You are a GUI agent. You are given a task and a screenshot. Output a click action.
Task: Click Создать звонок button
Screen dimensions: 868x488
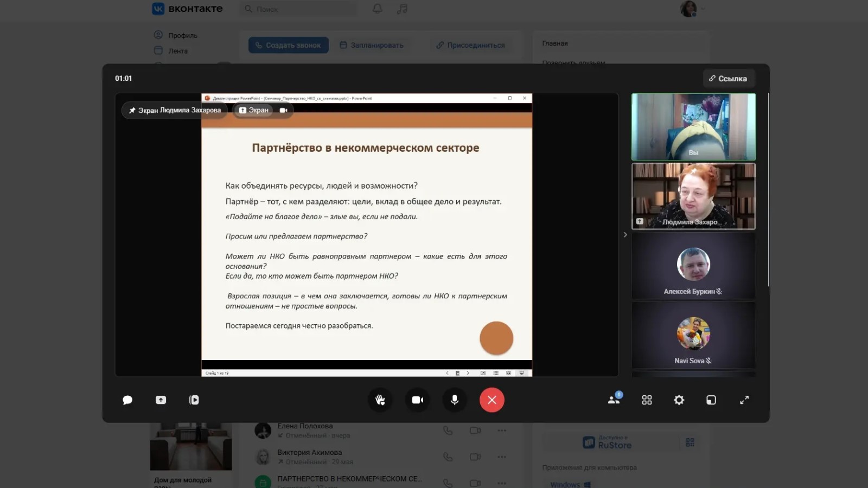pyautogui.click(x=289, y=45)
